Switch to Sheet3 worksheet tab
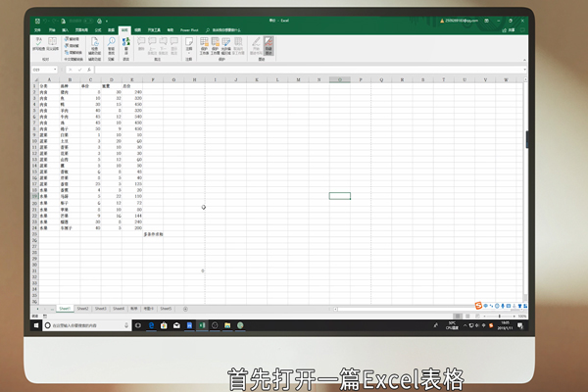Screen dimensions: 588x392 101,309
